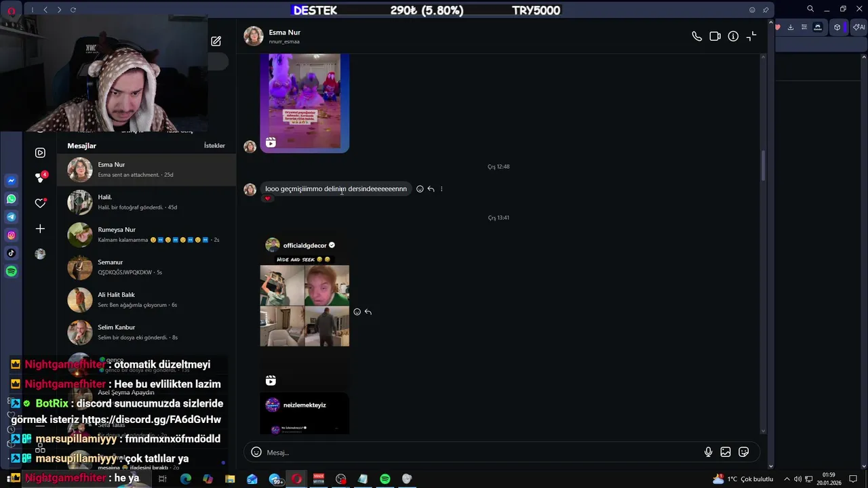Open conversation info for Esma Nur
The image size is (868, 488).
tap(733, 37)
